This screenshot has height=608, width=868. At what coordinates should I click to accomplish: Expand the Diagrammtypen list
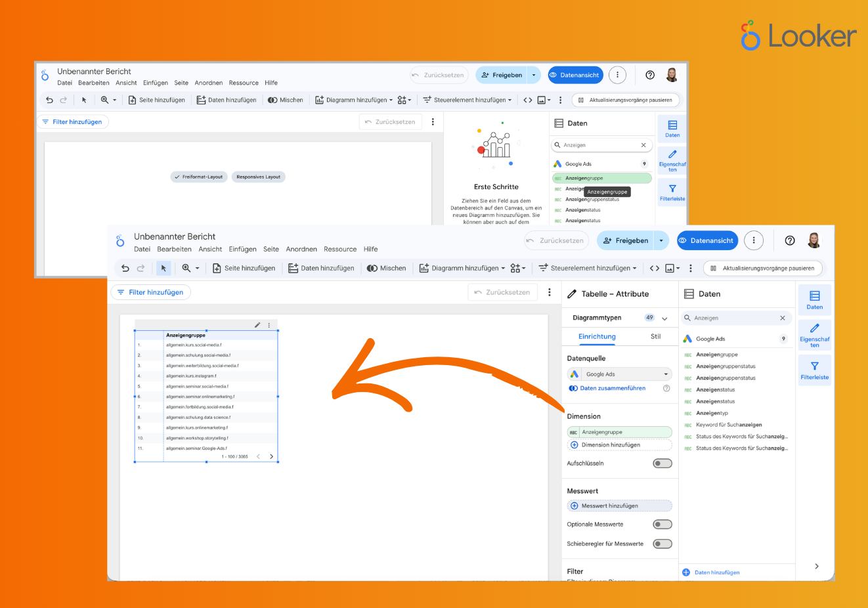click(x=664, y=317)
